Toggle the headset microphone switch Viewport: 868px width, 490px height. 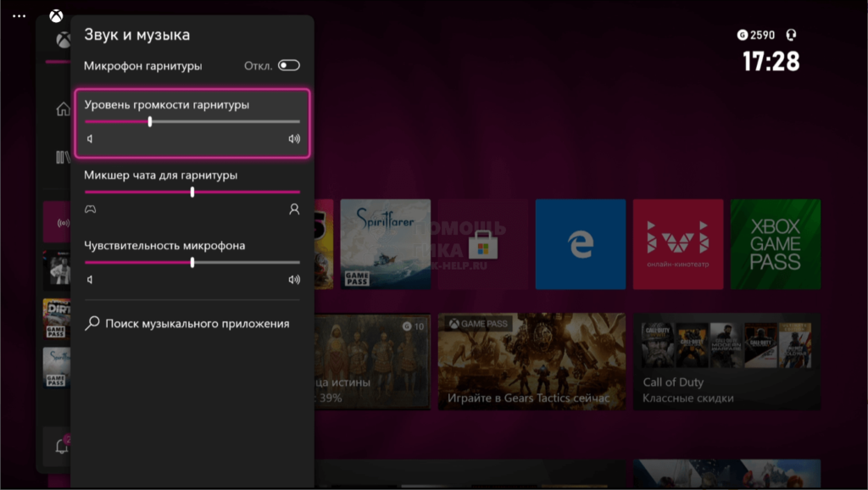tap(288, 65)
